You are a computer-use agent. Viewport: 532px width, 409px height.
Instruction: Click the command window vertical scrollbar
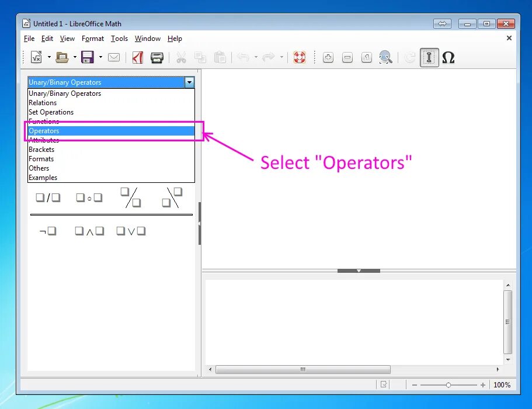(x=507, y=322)
